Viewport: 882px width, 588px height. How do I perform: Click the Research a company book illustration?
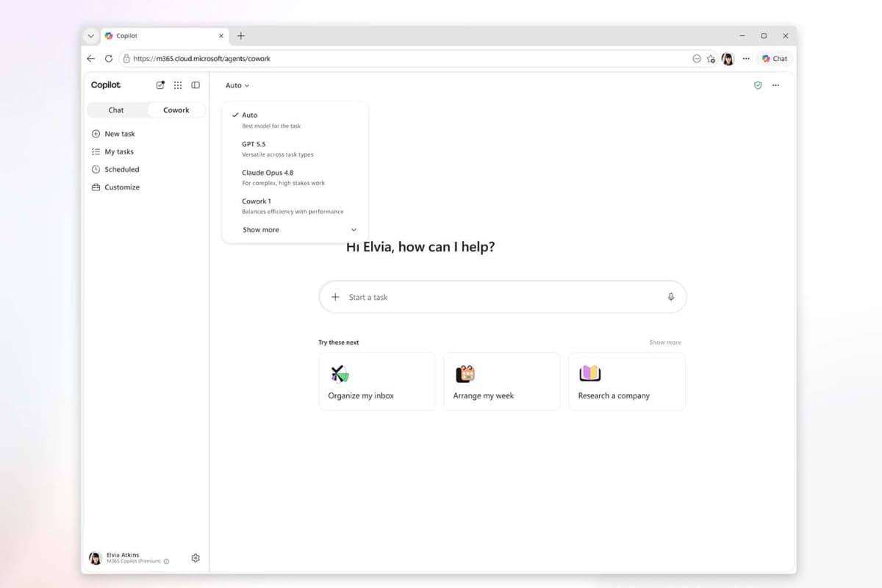coord(590,373)
